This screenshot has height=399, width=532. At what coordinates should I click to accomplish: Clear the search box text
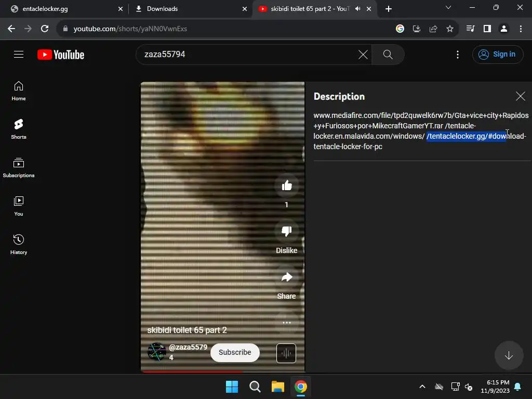click(363, 54)
